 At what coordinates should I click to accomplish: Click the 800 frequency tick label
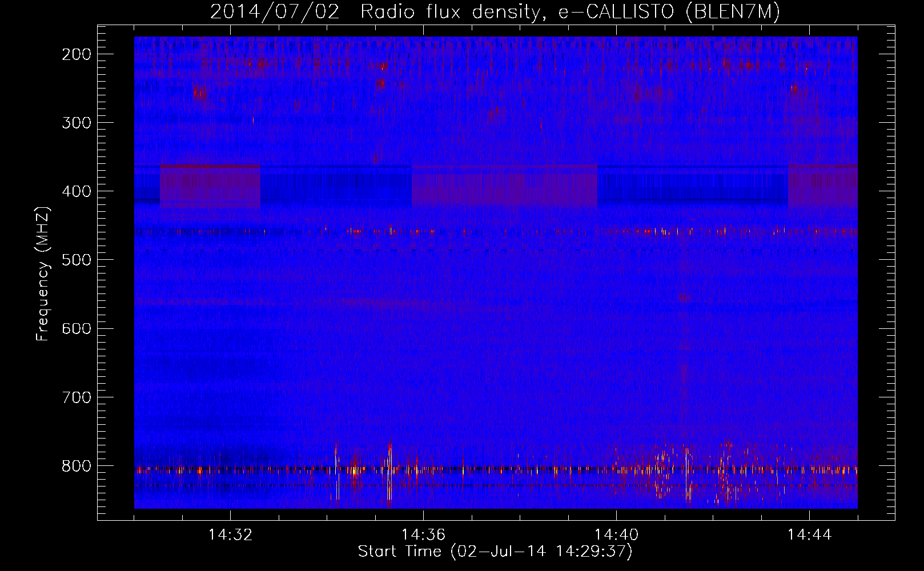[77, 466]
